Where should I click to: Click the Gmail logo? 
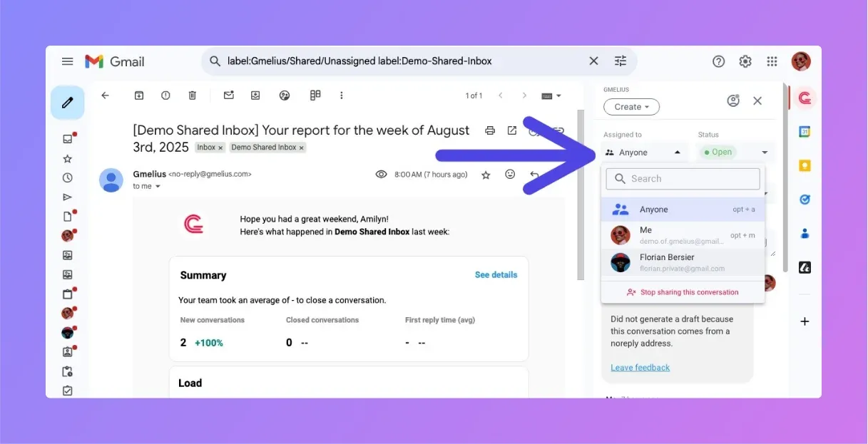pyautogui.click(x=114, y=61)
